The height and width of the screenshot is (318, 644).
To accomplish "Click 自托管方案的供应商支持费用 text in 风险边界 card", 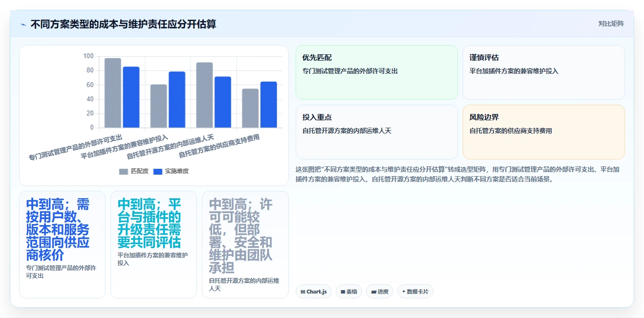I will (x=511, y=131).
